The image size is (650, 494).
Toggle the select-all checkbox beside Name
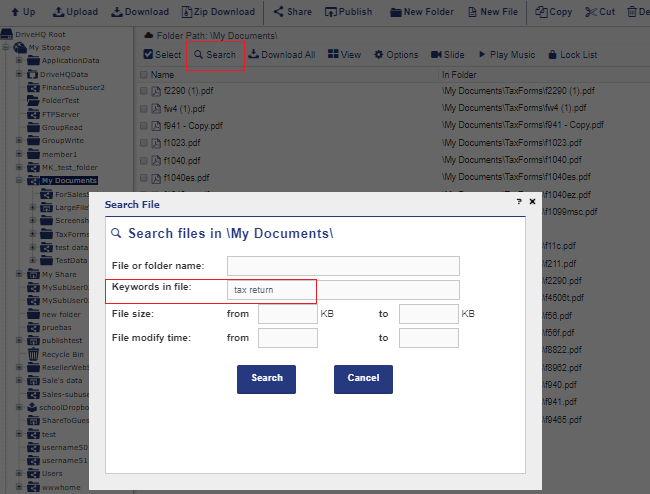click(144, 75)
